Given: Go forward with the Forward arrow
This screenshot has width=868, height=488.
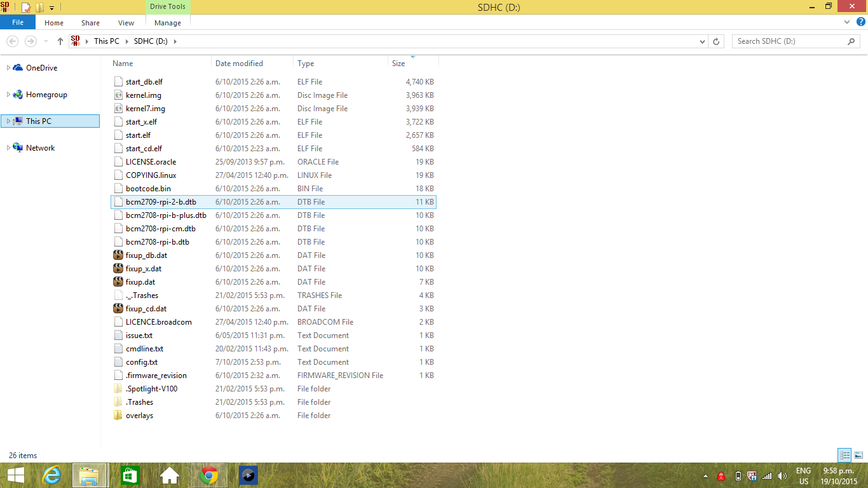Looking at the screenshot, I should pyautogui.click(x=30, y=41).
